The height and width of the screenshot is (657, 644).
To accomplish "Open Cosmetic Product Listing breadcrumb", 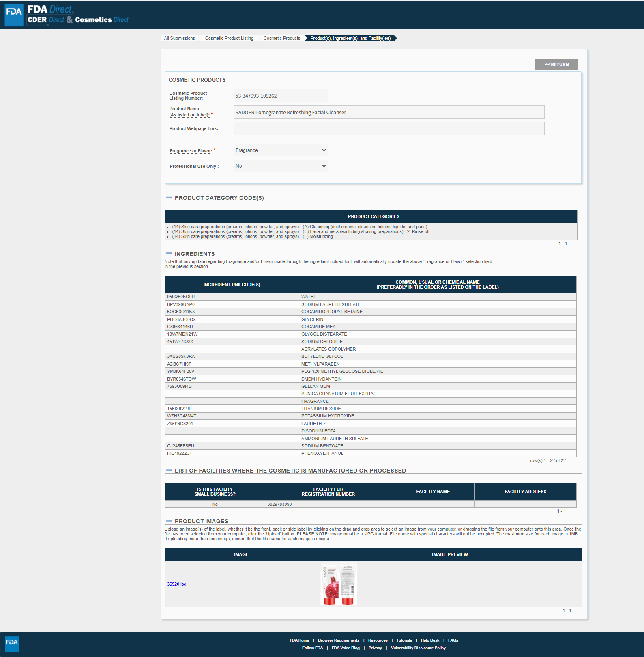I will (x=229, y=38).
